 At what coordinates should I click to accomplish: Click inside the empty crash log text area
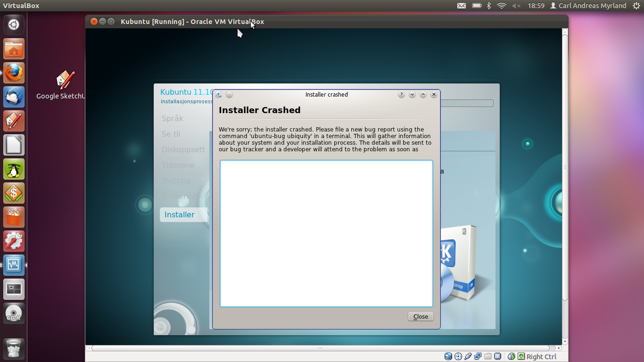point(326,233)
